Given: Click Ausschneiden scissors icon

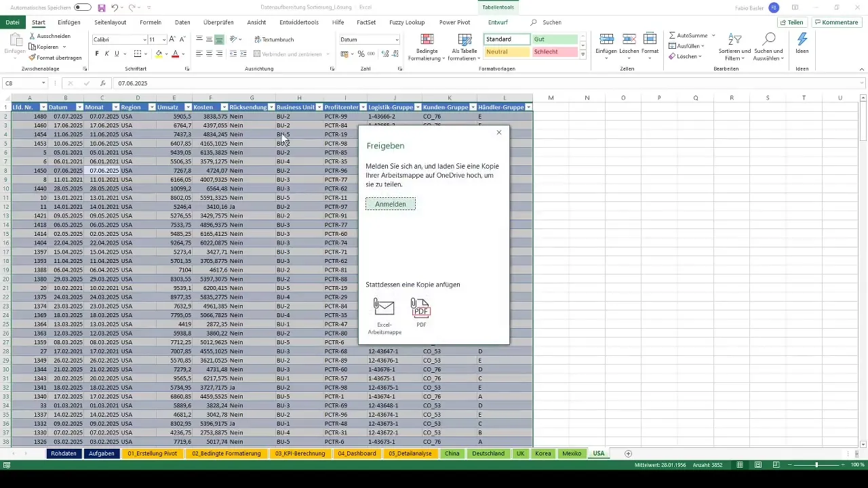Looking at the screenshot, I should pos(33,36).
